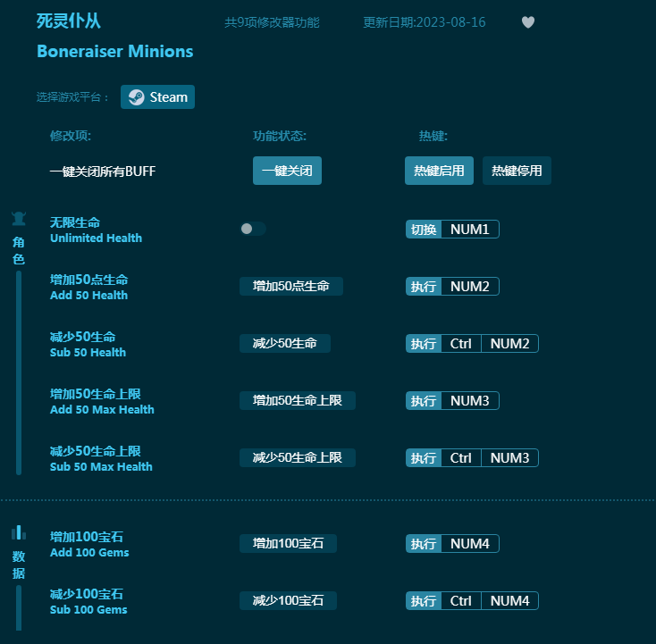The image size is (656, 644).
Task: Click NUM2 hotkey for Add 50 Health
Action: 469,287
